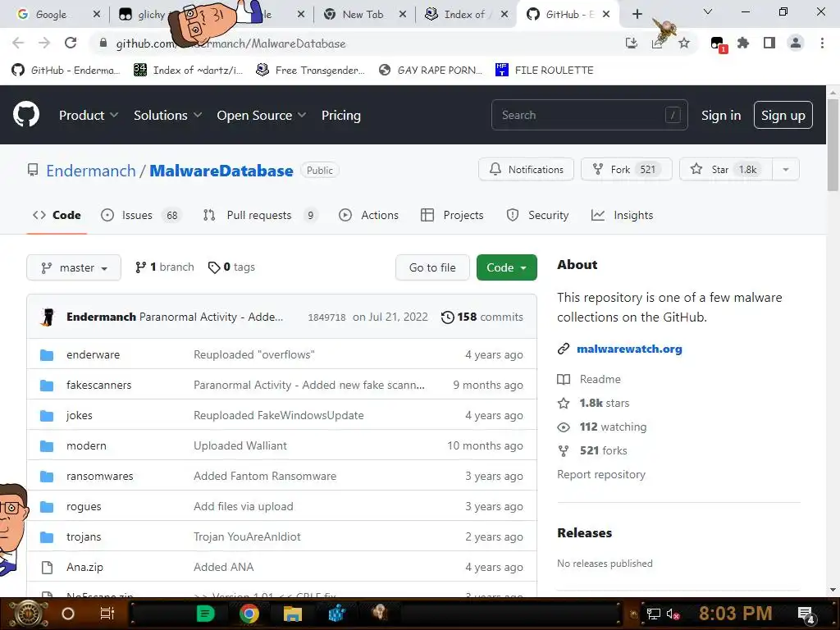Image resolution: width=840 pixels, height=630 pixels.
Task: Click the install/download icon in the address bar
Action: pos(632,43)
